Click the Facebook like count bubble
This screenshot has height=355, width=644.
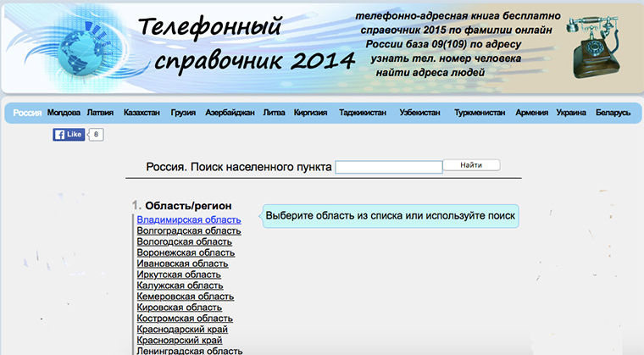tap(96, 135)
